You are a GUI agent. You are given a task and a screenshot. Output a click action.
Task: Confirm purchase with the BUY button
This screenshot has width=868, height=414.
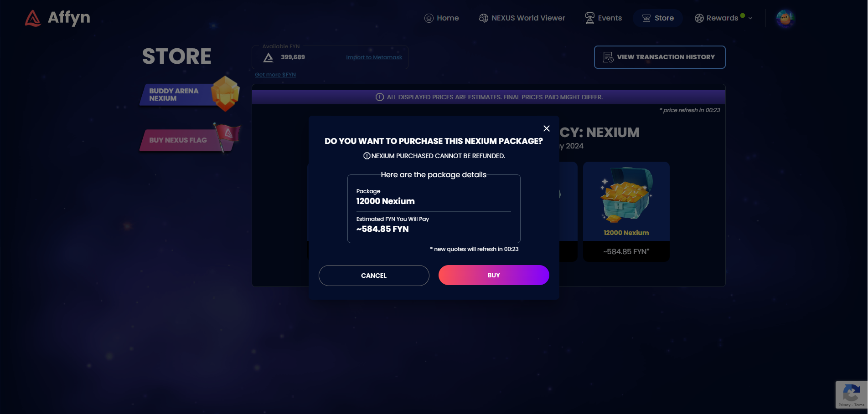[x=494, y=275]
